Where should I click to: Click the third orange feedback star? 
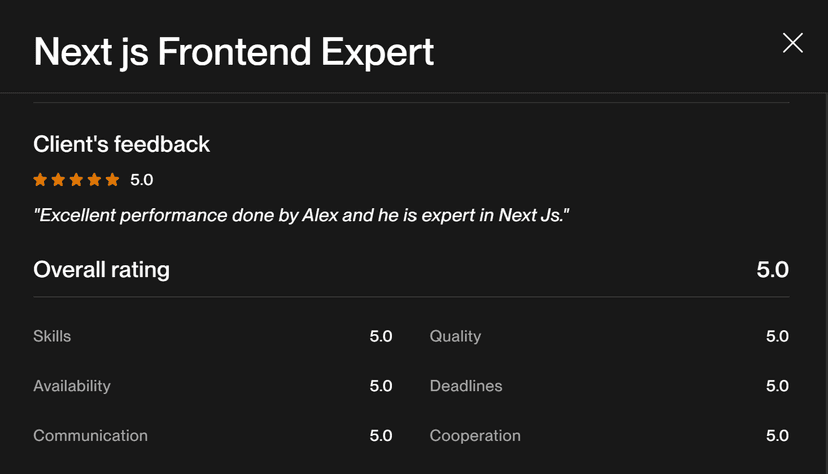pyautogui.click(x=76, y=180)
